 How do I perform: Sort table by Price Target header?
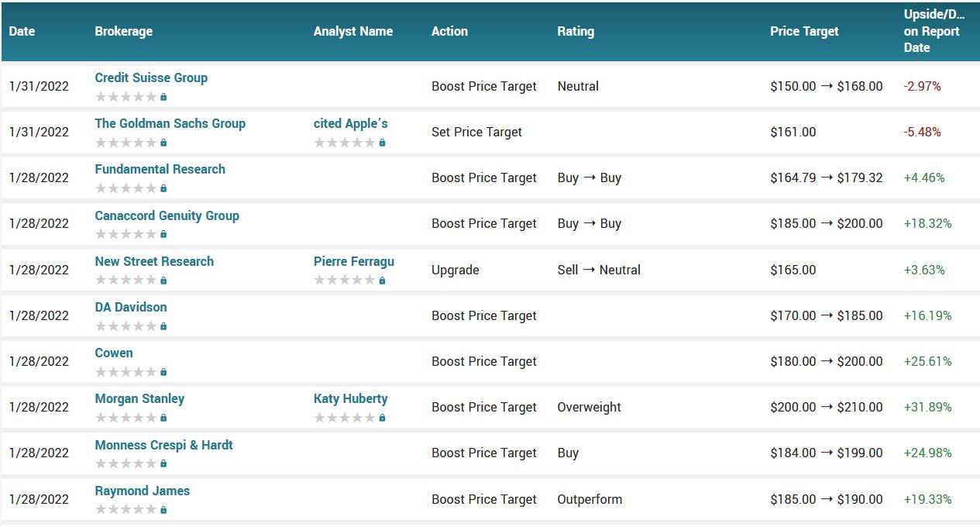[x=804, y=32]
